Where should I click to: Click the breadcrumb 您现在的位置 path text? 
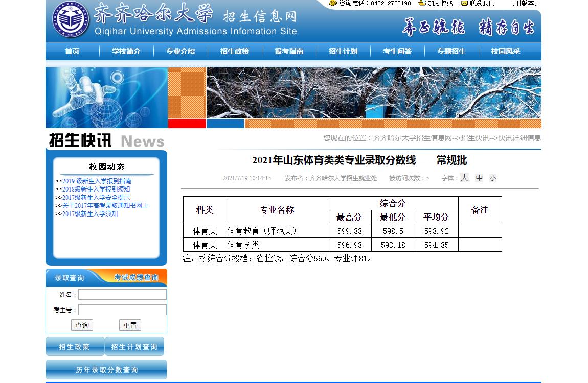[x=432, y=138]
